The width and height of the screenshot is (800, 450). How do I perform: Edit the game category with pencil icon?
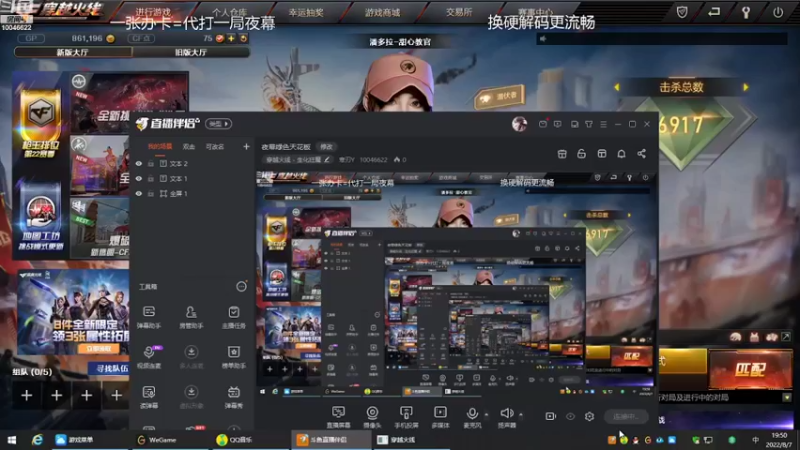click(327, 160)
